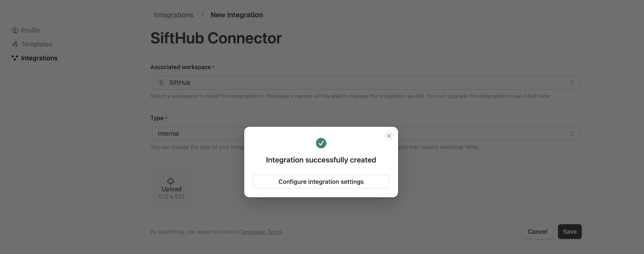The image size is (644, 254).
Task: Click the Integrations sidebar icon
Action: [15, 58]
